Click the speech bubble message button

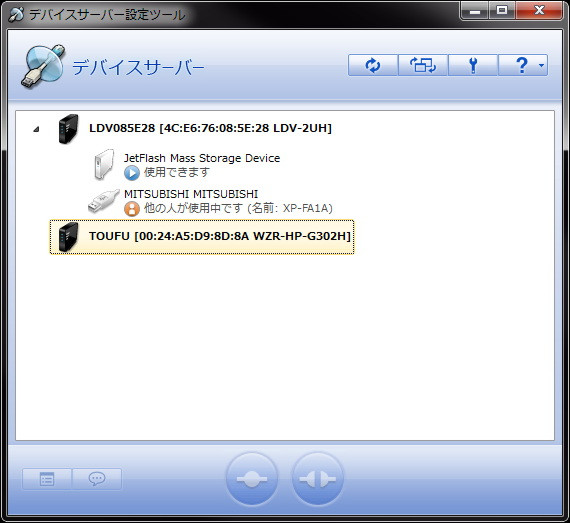(97, 479)
